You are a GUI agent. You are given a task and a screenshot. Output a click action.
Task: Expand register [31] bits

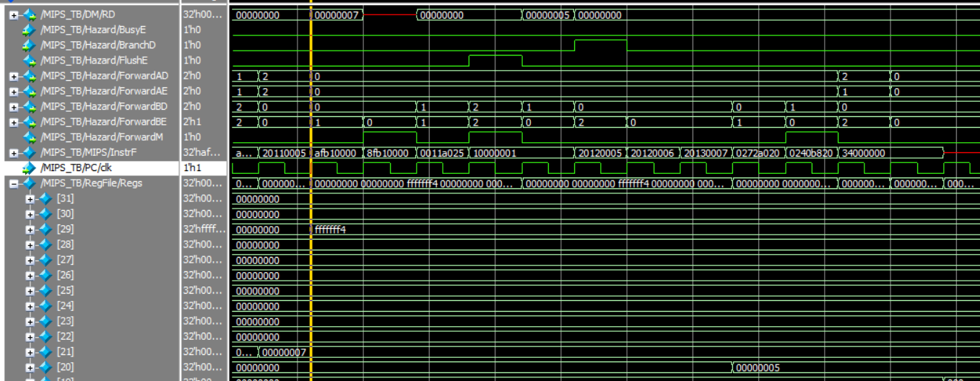tap(30, 199)
